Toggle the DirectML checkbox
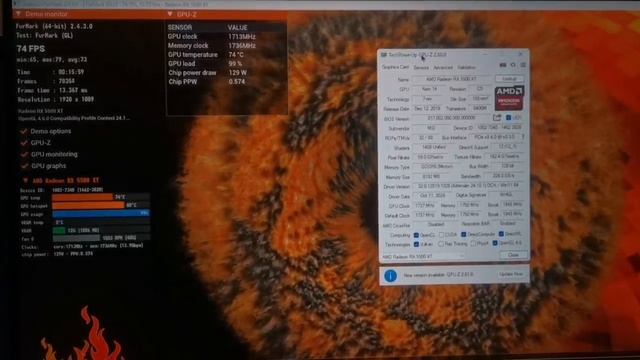This screenshot has height=360, width=640. click(x=501, y=234)
